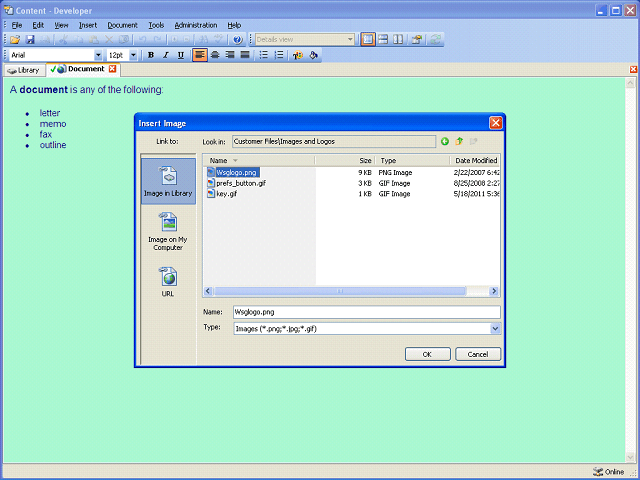Image resolution: width=640 pixels, height=480 pixels.
Task: Switch to the Library tab
Action: 24,70
